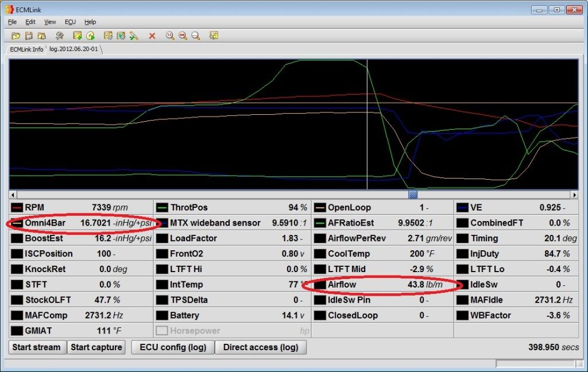Click the Start stream button
Screen dimensions: 588x372
(x=36, y=347)
